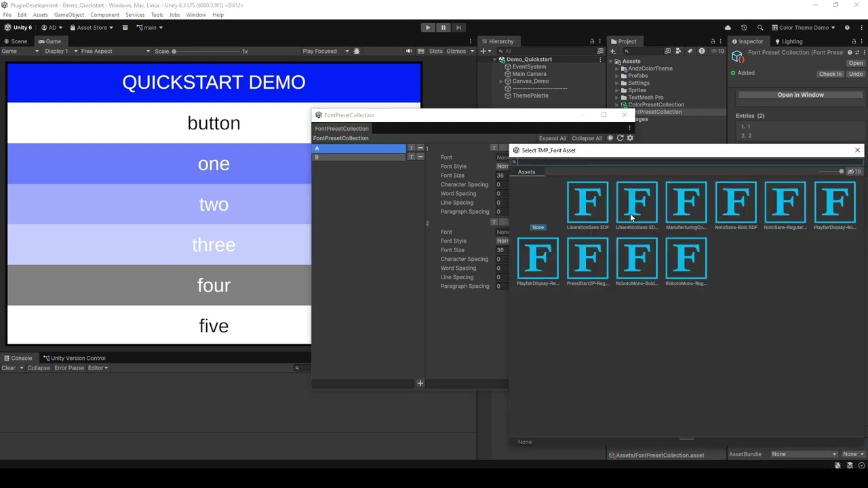Lock the Hierarchy panel

click(x=592, y=41)
